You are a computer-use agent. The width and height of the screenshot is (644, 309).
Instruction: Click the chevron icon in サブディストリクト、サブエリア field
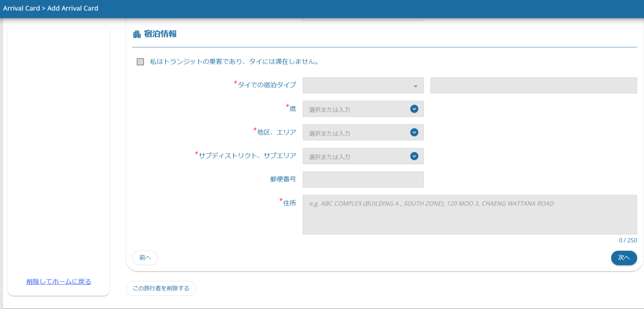coord(414,156)
